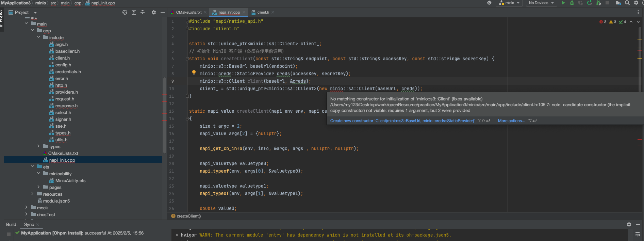Expand the resources folder
The height and width of the screenshot is (241, 644).
(33, 194)
